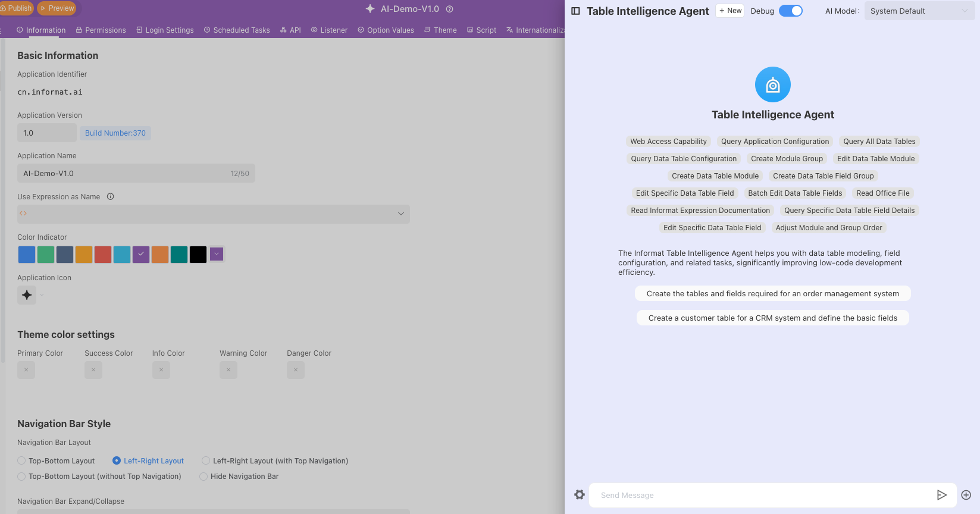Viewport: 980px width, 514px height.
Task: Pick the blue color indicator swatch
Action: 27,255
